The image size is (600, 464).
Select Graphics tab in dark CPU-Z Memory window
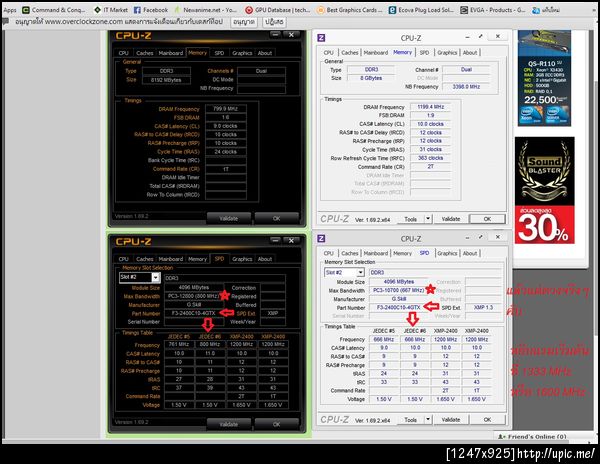pos(242,53)
